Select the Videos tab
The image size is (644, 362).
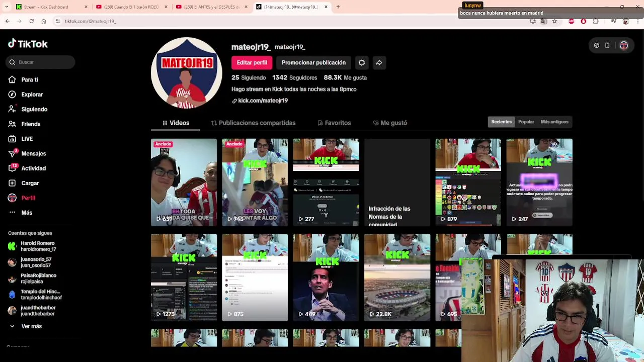[x=176, y=123]
